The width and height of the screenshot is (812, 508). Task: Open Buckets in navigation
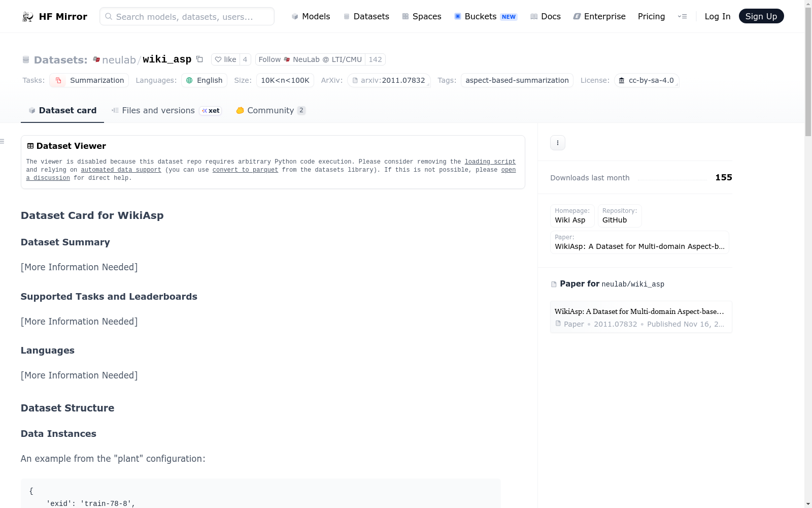485,17
